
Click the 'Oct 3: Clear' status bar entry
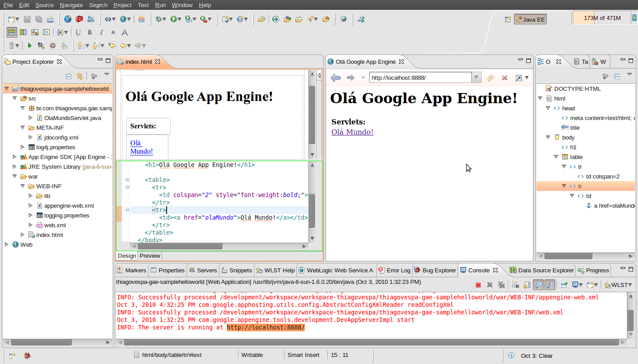coord(537,355)
